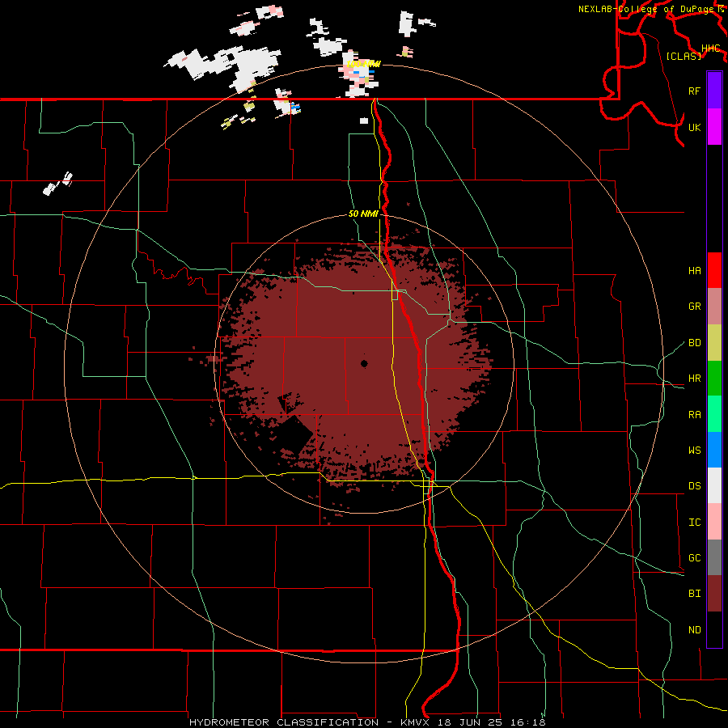The width and height of the screenshot is (728, 728).
Task: Click the UK magenta legend swatch
Action: (x=714, y=127)
